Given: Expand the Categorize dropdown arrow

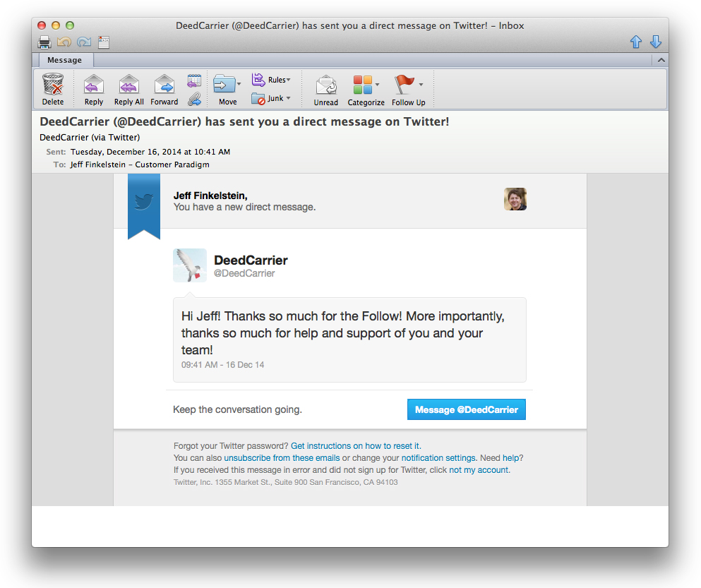Looking at the screenshot, I should click(x=377, y=84).
